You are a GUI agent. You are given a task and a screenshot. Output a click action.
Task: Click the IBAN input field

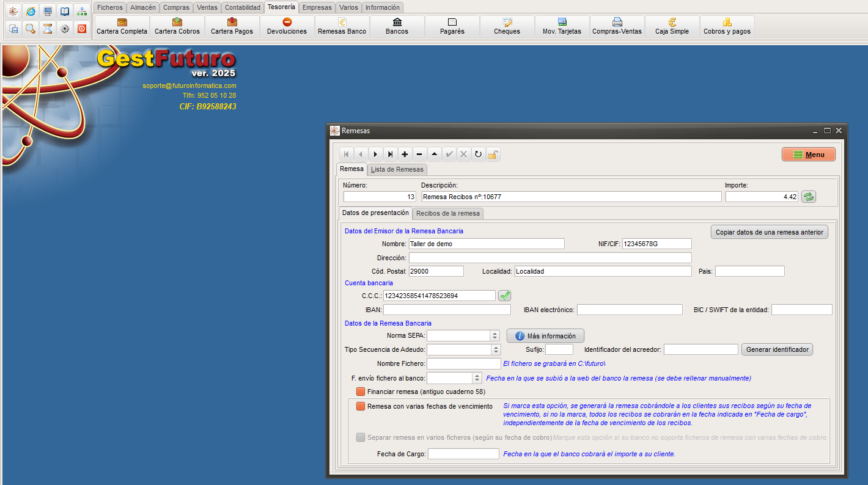click(x=447, y=310)
